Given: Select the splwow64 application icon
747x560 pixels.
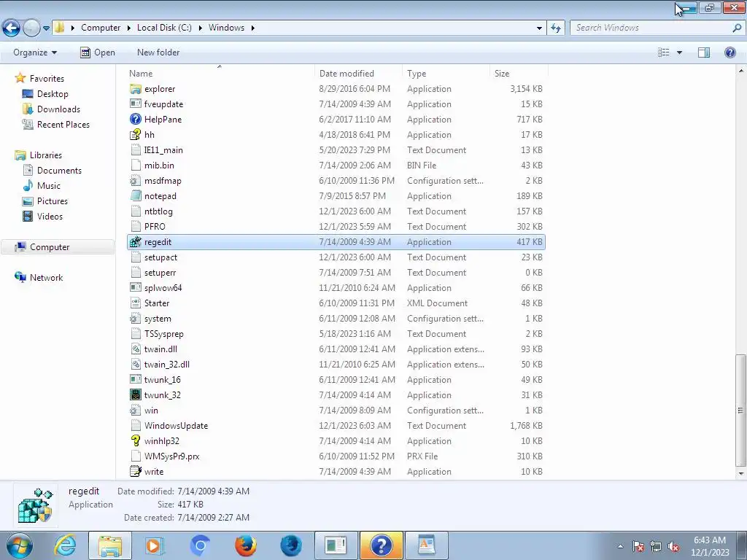Looking at the screenshot, I should [x=135, y=288].
